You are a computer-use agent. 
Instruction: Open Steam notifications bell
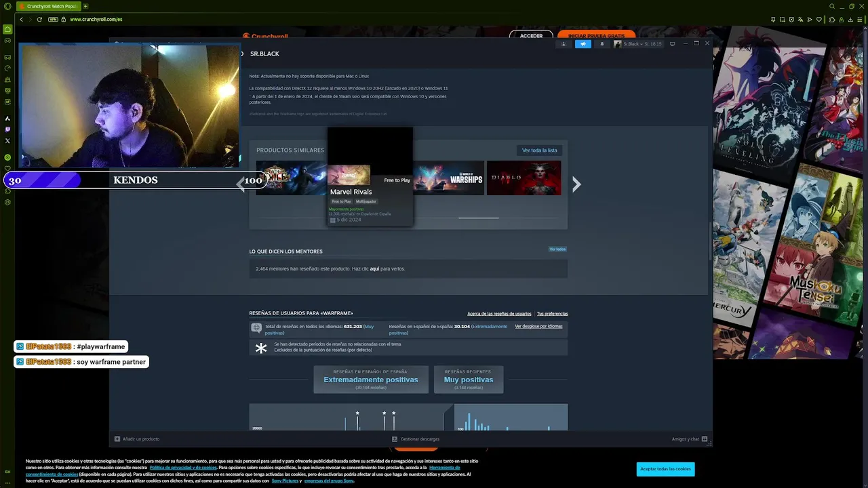pos(601,44)
